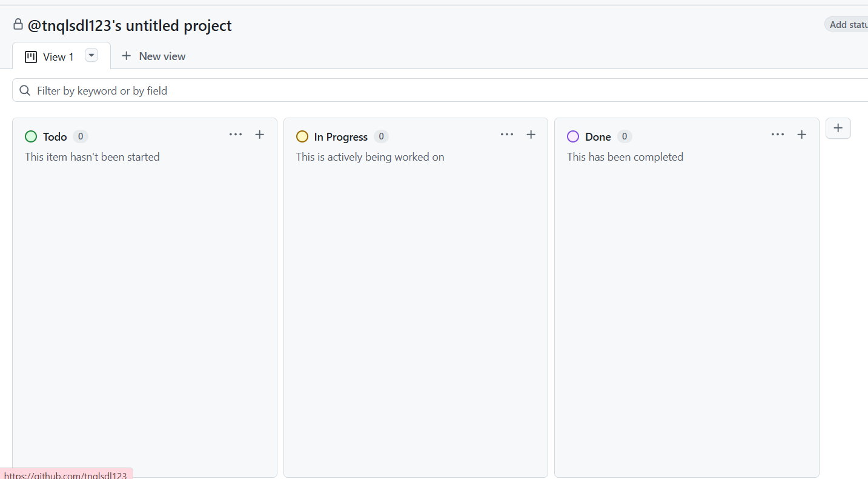Click the yellow In Progress status circle
The height and width of the screenshot is (479, 868).
pyautogui.click(x=302, y=136)
